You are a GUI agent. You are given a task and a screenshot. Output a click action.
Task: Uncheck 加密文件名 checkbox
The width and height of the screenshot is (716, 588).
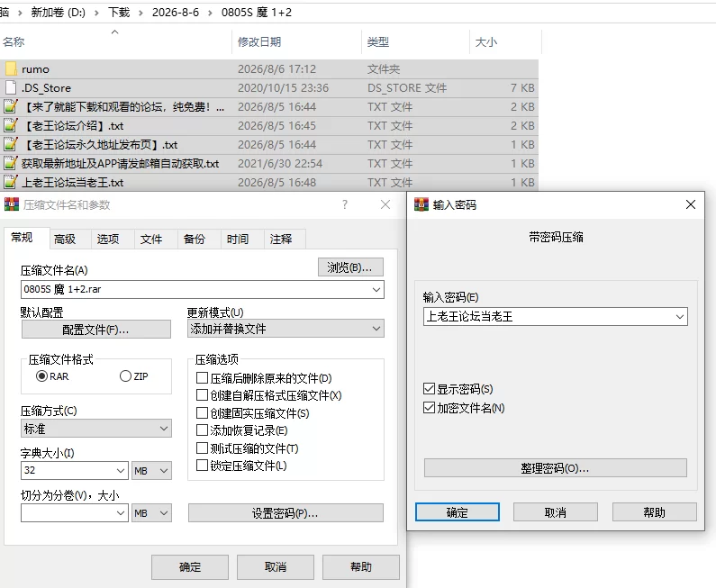click(429, 408)
